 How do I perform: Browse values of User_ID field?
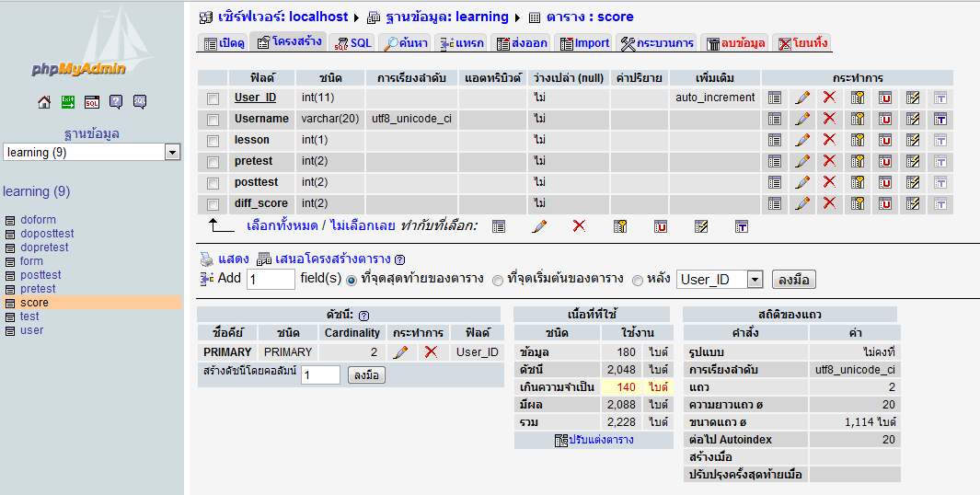(x=775, y=98)
